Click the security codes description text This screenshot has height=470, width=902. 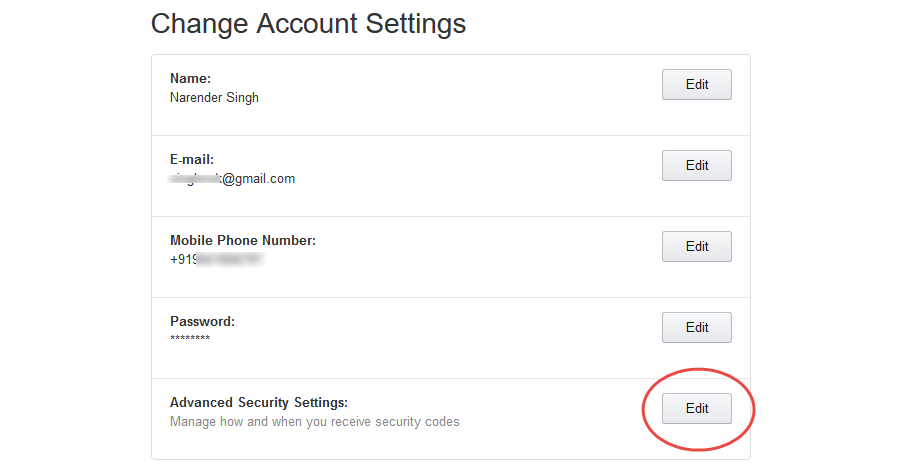pos(314,422)
